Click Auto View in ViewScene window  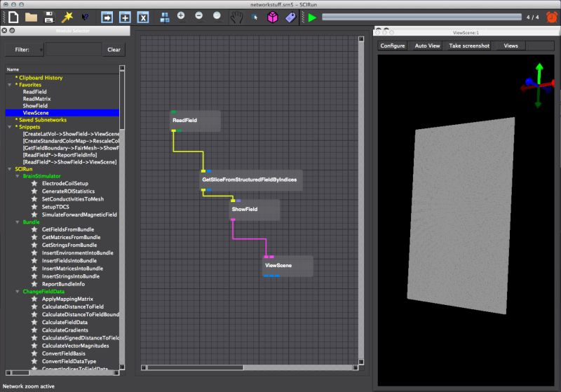[x=427, y=46]
